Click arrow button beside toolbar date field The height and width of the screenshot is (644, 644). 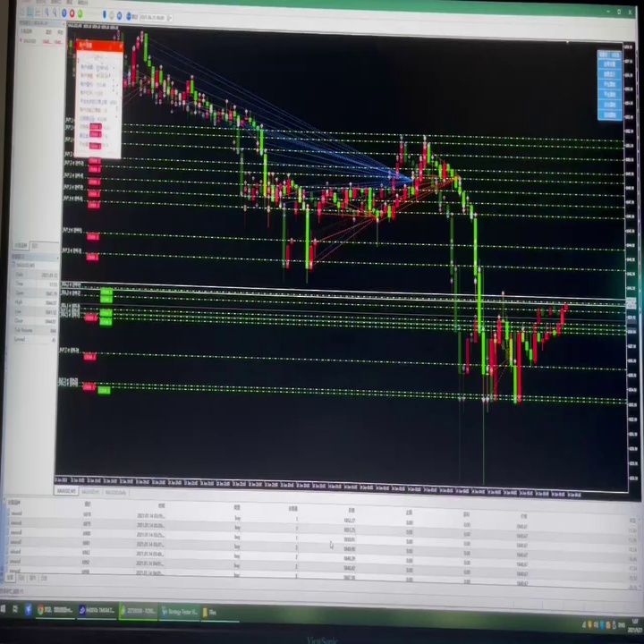point(170,18)
